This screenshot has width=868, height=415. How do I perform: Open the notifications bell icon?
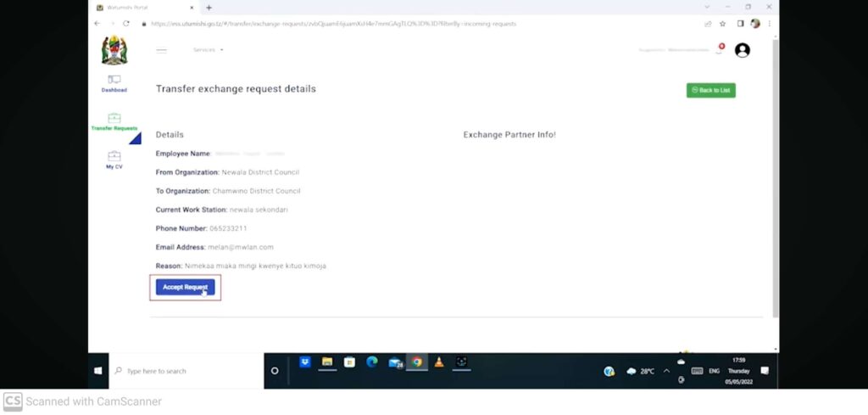(719, 51)
